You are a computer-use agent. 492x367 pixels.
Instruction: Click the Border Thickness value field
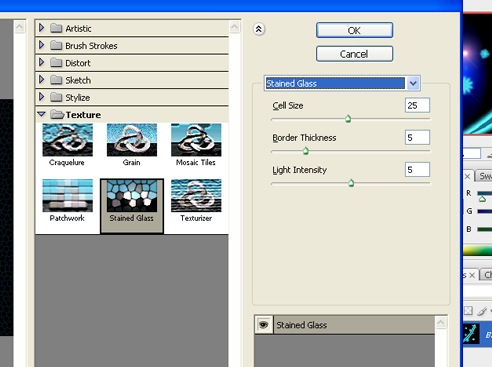coord(417,137)
